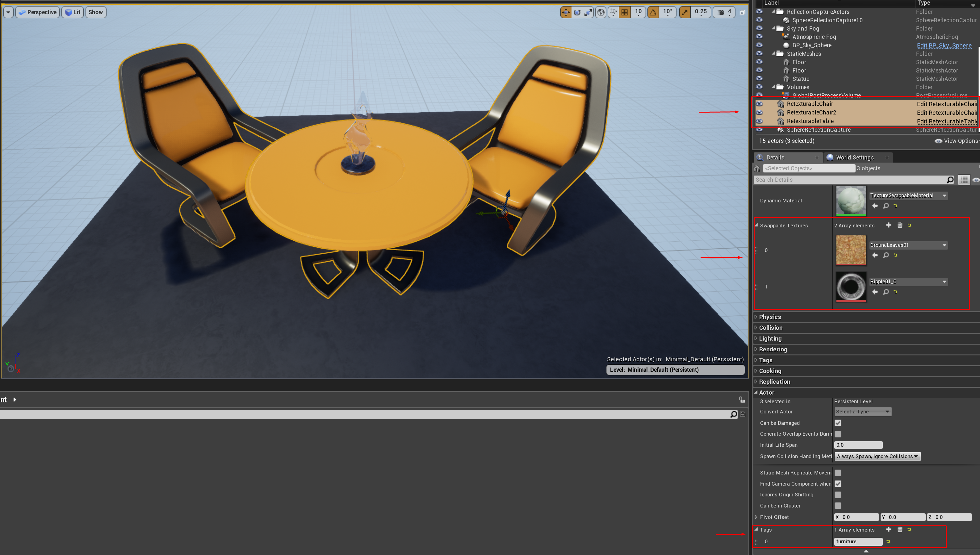Enable Ignores Origin Shifting checkbox
The image size is (980, 555).
838,495
